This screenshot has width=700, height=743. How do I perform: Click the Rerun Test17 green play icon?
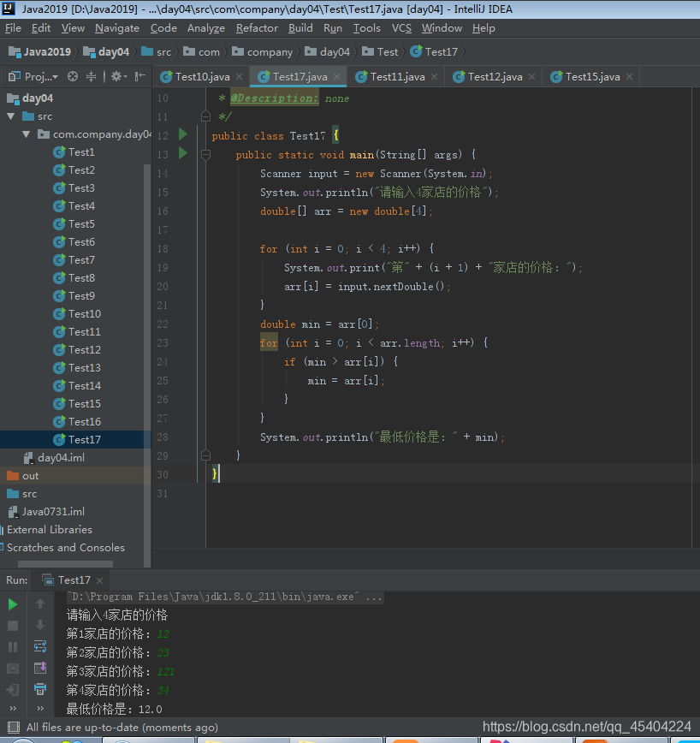13,604
